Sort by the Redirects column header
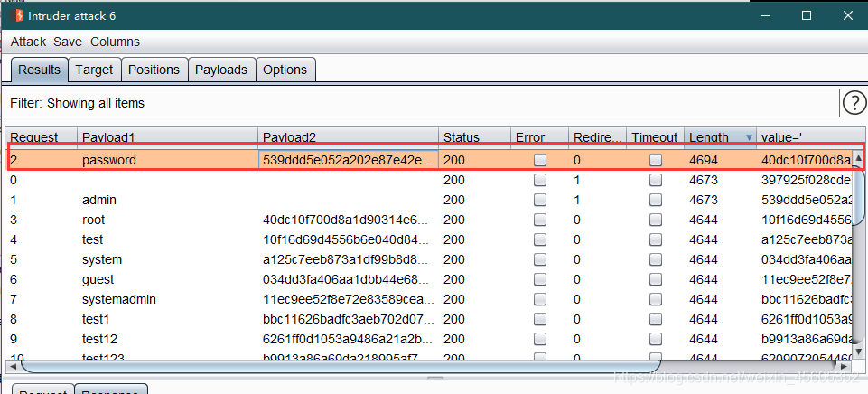This screenshot has width=868, height=394. [x=598, y=137]
